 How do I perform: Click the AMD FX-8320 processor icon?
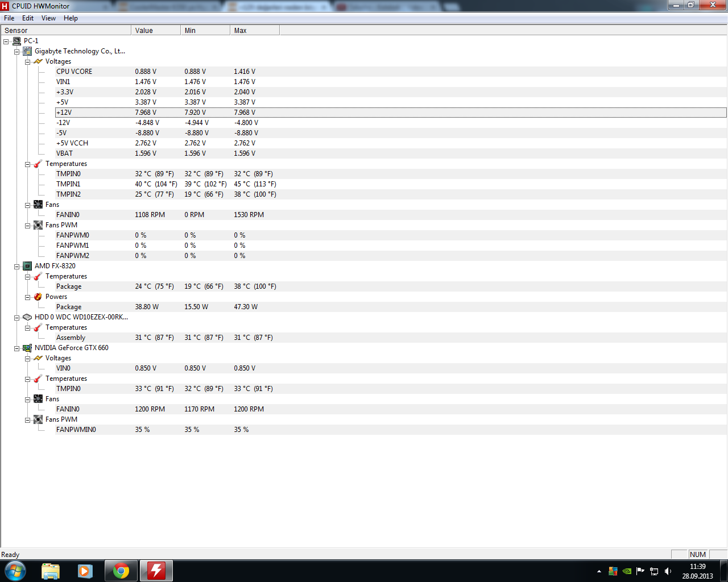click(27, 266)
